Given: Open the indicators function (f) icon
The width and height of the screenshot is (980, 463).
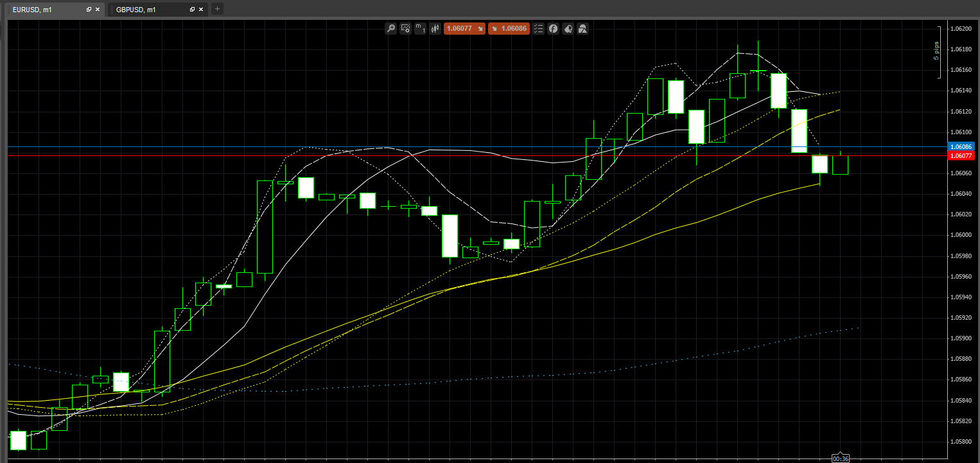Looking at the screenshot, I should tap(553, 28).
